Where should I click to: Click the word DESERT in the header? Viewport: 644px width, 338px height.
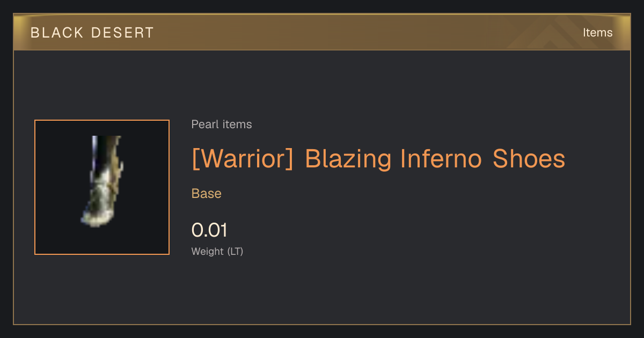click(123, 33)
